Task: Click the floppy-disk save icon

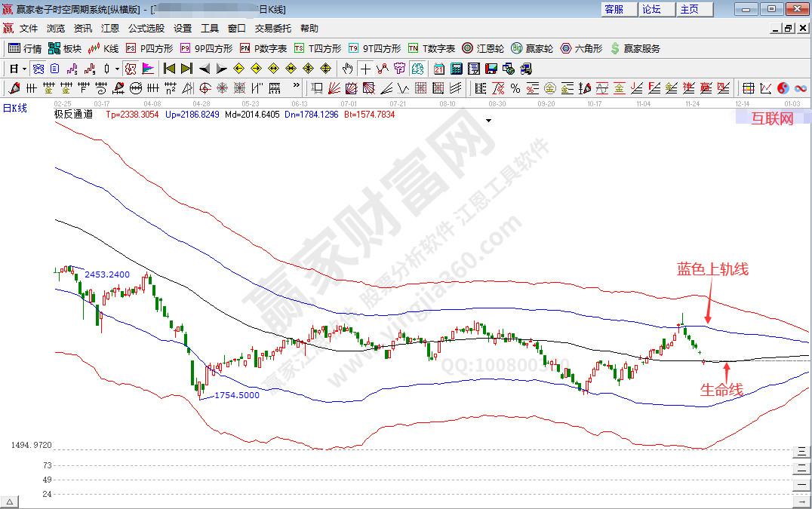Action: [491, 69]
